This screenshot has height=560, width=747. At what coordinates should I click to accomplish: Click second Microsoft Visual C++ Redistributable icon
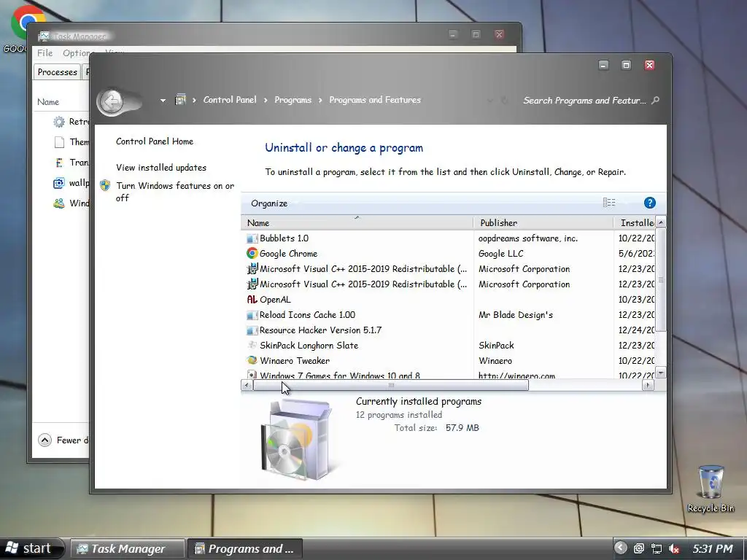[x=252, y=284]
